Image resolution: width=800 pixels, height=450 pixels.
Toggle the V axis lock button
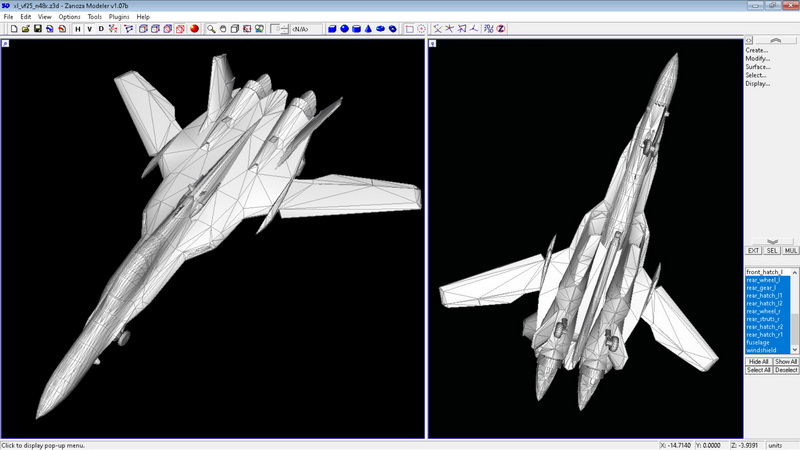tap(89, 29)
